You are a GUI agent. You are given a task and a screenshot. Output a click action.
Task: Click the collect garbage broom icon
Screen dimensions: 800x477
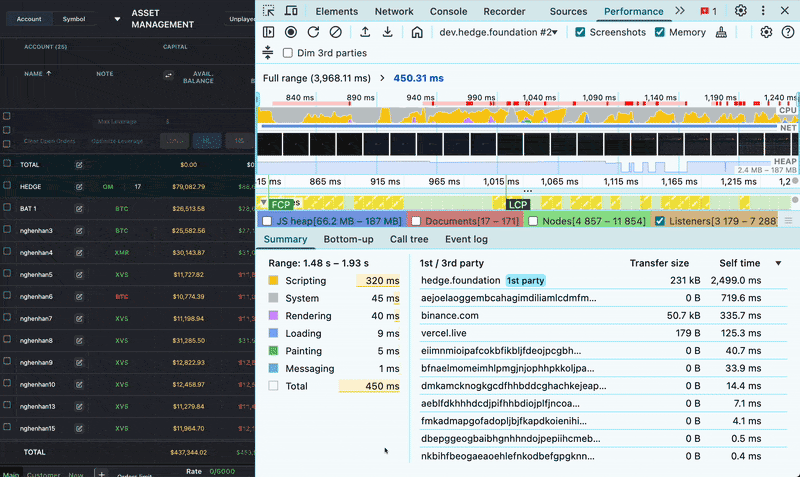tap(721, 32)
